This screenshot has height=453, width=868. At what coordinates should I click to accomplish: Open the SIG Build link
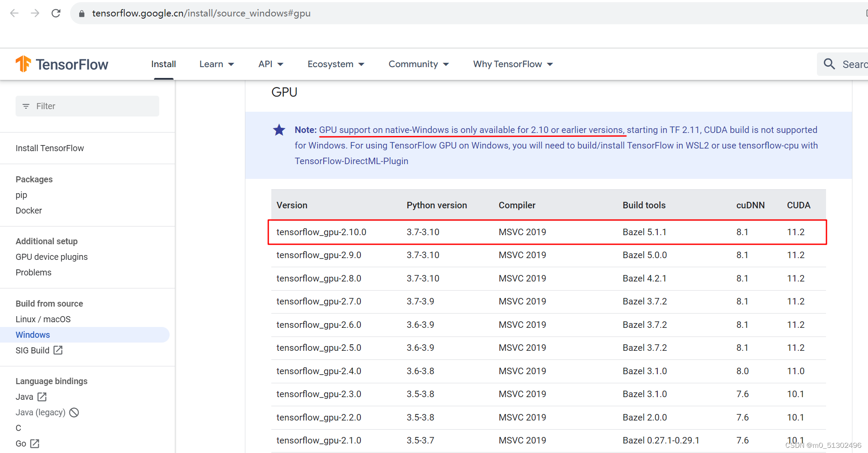32,350
